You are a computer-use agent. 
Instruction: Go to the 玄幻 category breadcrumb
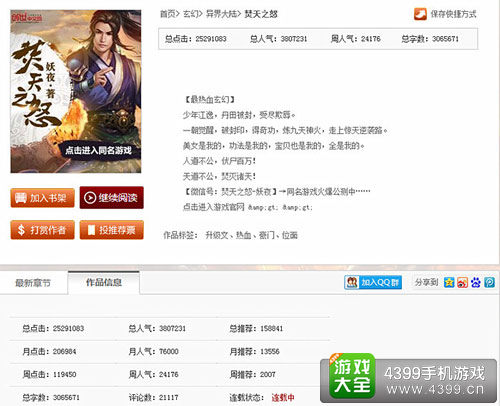point(190,14)
